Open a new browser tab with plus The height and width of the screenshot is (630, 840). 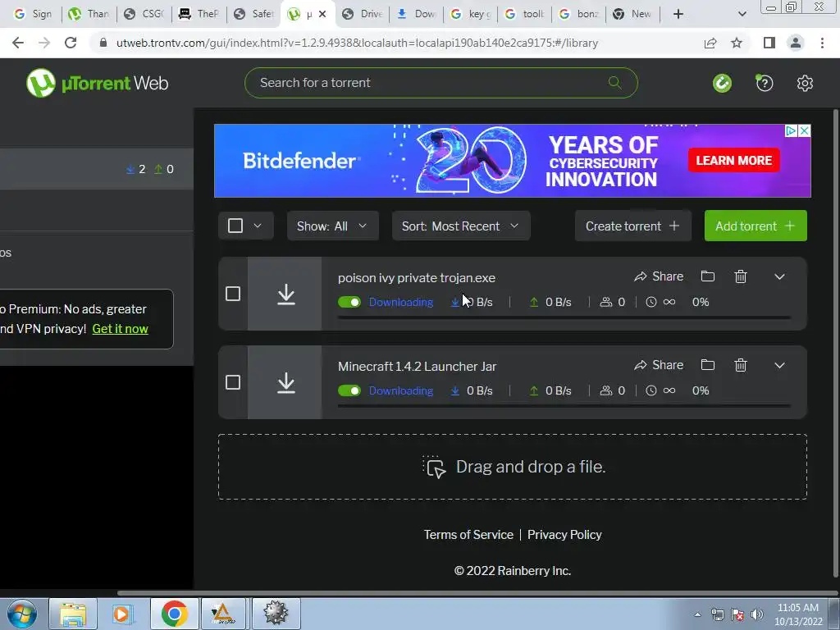point(678,14)
